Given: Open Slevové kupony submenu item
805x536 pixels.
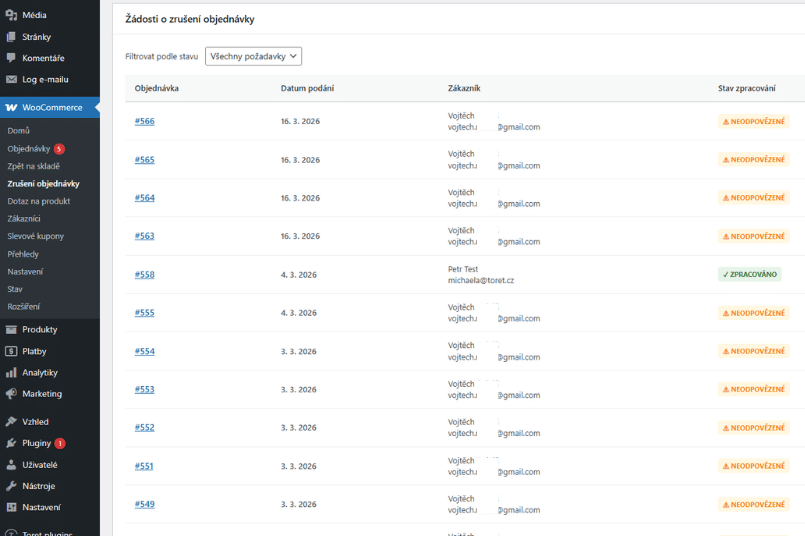Looking at the screenshot, I should pos(35,236).
